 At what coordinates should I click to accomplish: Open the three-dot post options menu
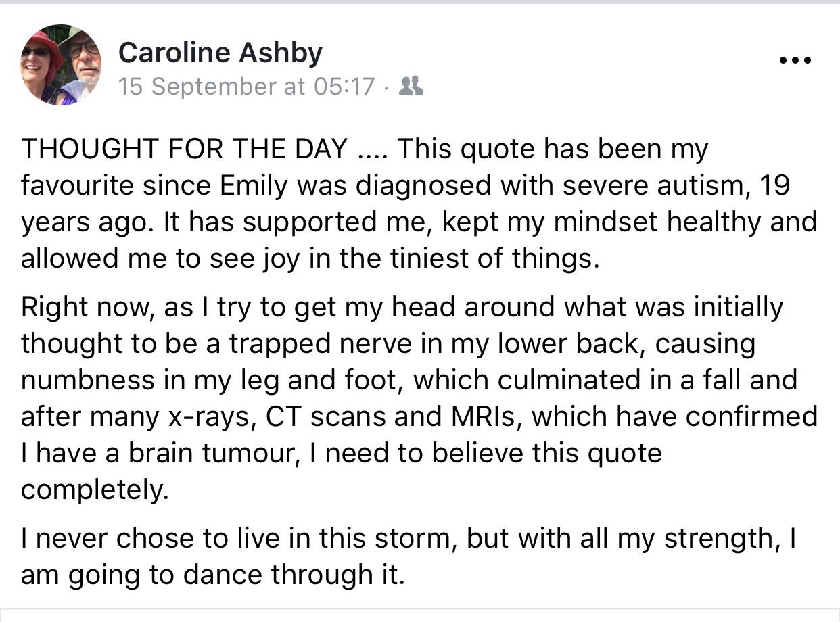tap(795, 60)
